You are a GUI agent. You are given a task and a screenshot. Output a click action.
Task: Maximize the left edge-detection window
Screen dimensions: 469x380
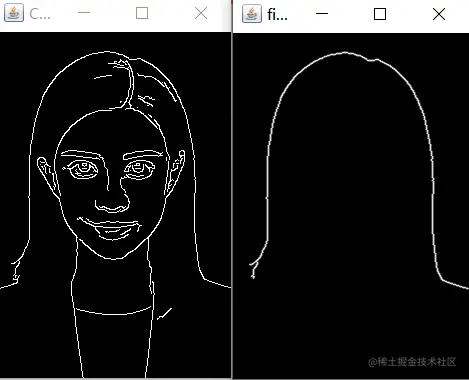(x=142, y=13)
